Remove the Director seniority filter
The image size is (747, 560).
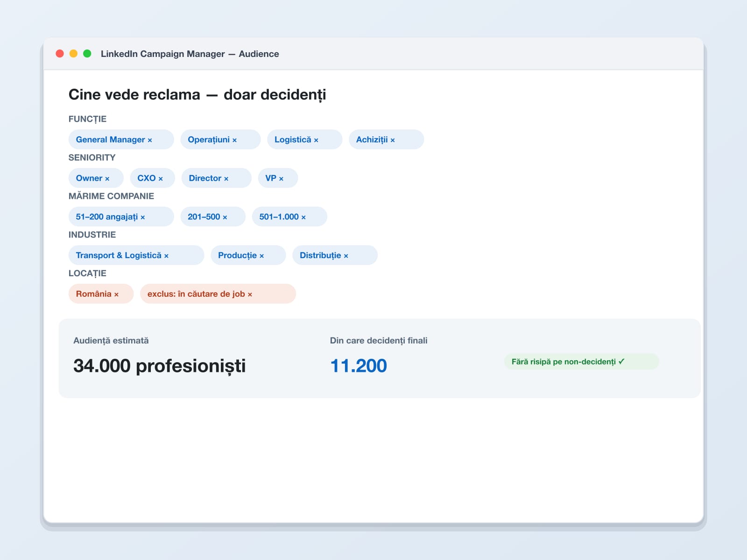pyautogui.click(x=226, y=179)
